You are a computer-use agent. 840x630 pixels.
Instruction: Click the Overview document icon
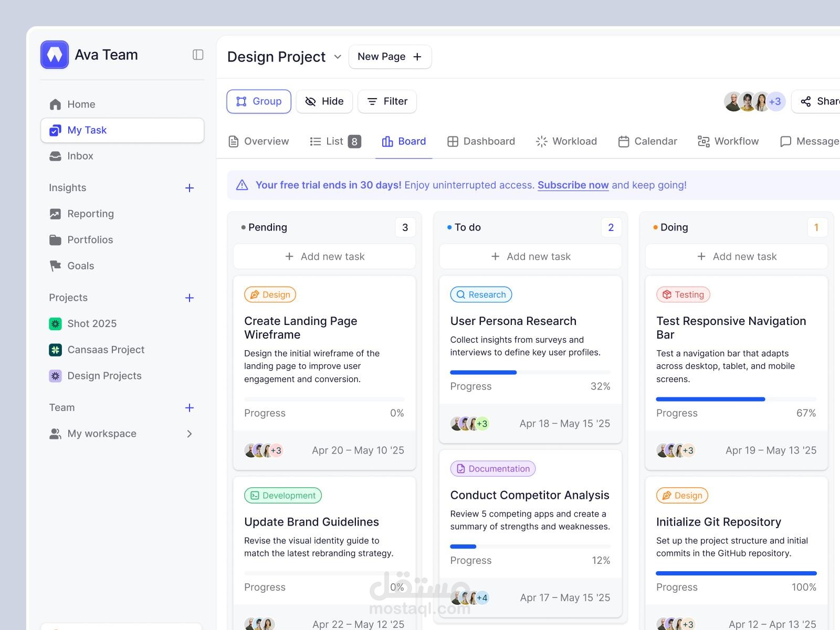coord(233,141)
